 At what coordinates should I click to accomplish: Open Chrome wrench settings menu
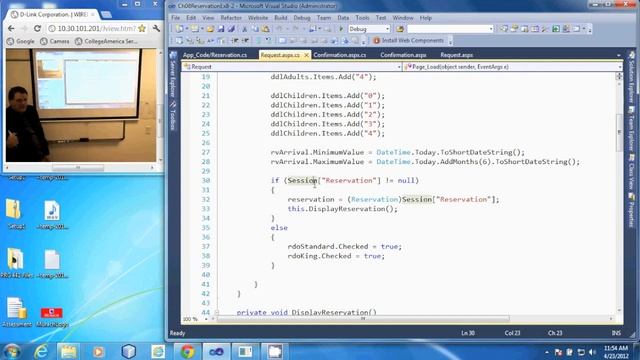click(x=156, y=29)
